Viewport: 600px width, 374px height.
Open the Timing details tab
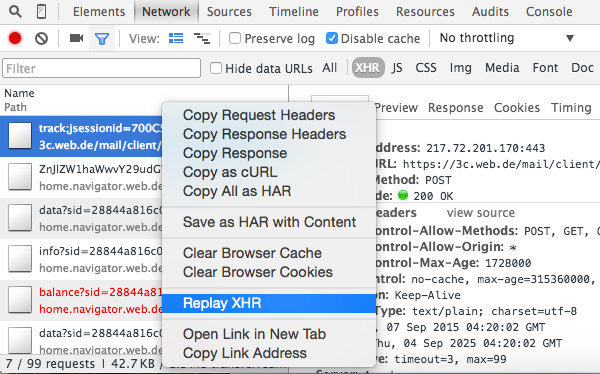571,108
